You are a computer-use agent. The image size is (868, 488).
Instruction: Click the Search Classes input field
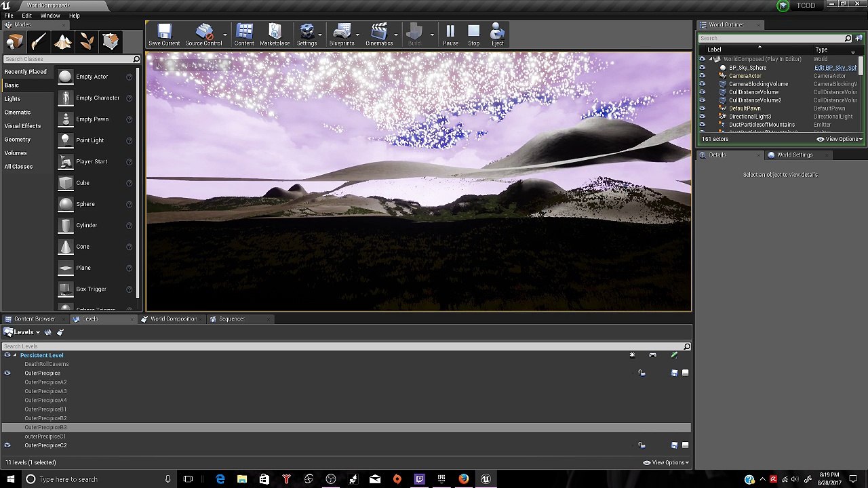coord(71,59)
